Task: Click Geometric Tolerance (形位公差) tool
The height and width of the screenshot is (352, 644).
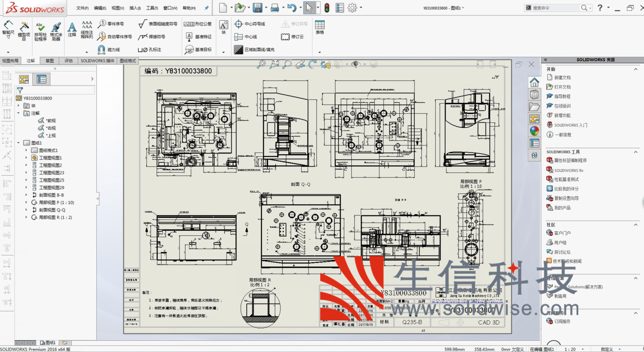Action: (198, 24)
